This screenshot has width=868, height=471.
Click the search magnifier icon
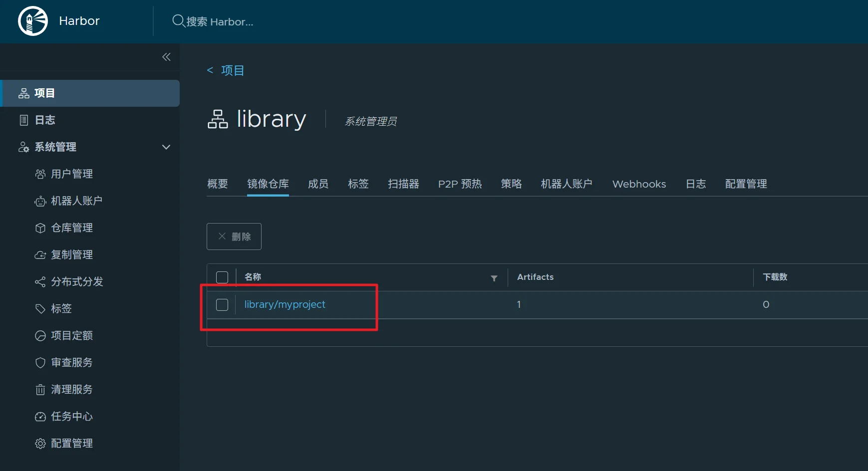(178, 21)
